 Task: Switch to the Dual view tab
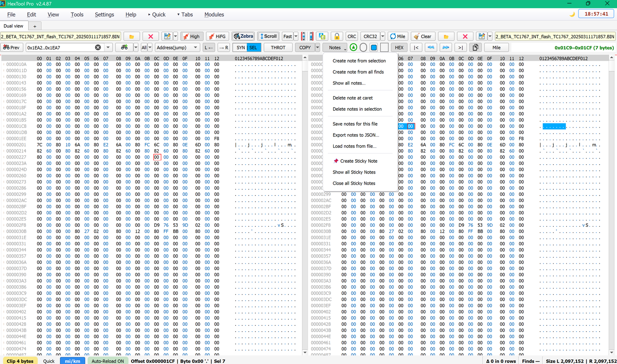[13, 26]
